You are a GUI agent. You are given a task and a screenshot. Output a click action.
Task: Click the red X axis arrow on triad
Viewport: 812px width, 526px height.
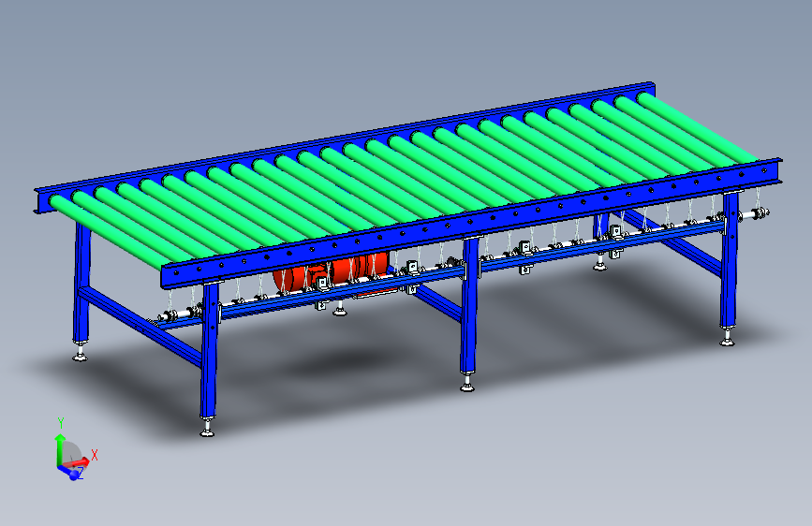click(x=76, y=462)
